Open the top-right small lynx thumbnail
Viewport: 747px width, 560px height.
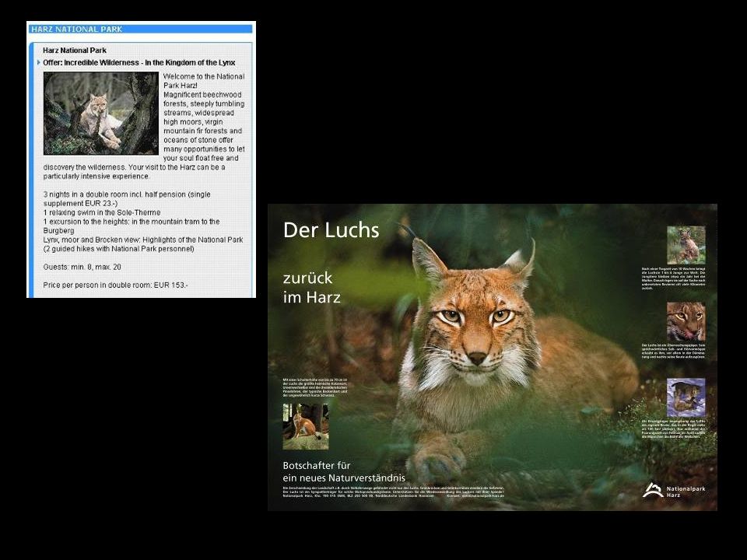[x=686, y=245]
